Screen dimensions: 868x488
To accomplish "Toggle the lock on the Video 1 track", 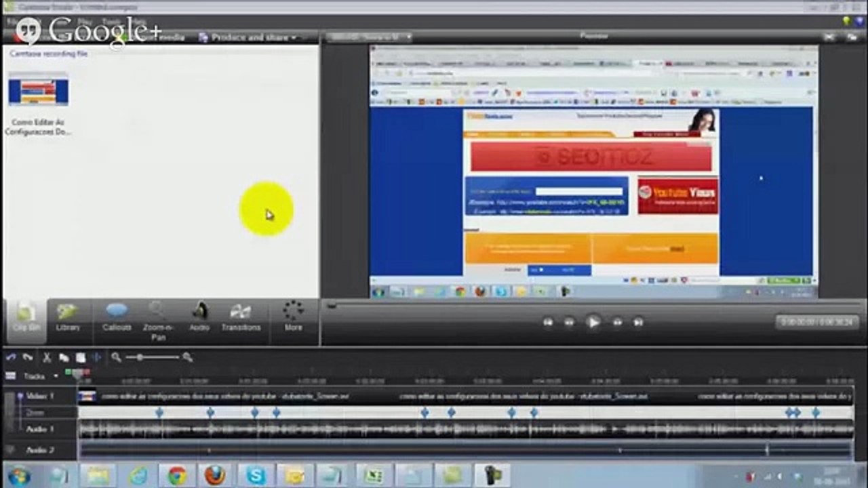I will pos(20,396).
